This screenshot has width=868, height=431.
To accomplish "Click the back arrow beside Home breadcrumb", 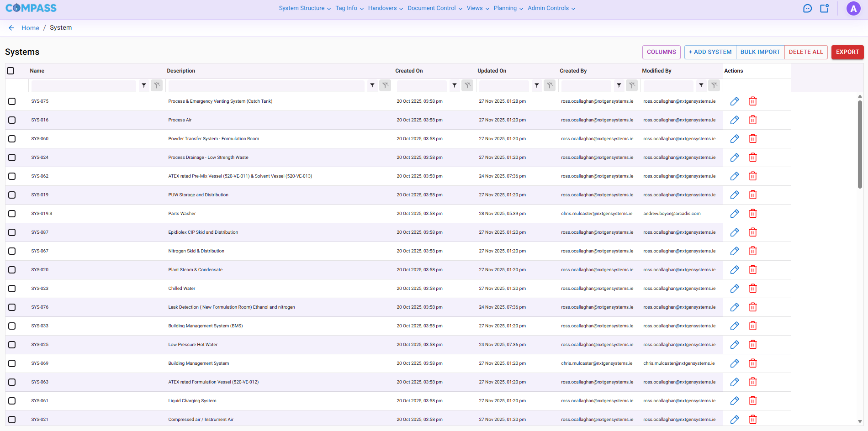I will [11, 27].
